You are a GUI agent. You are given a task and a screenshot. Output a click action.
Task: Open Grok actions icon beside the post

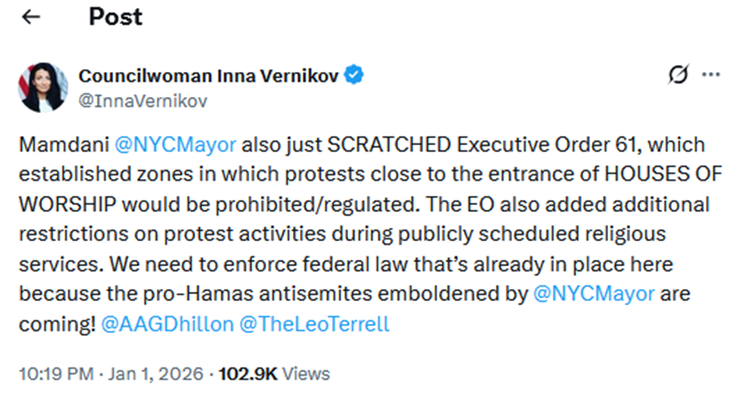[x=677, y=76]
